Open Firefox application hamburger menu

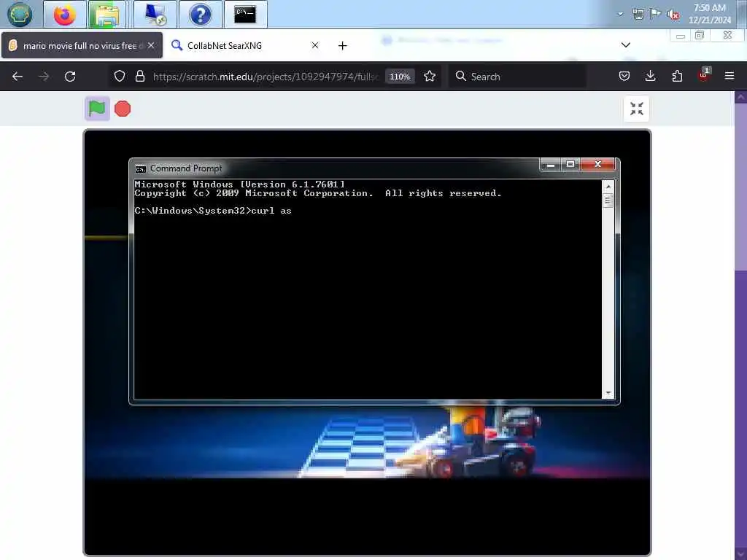click(729, 76)
